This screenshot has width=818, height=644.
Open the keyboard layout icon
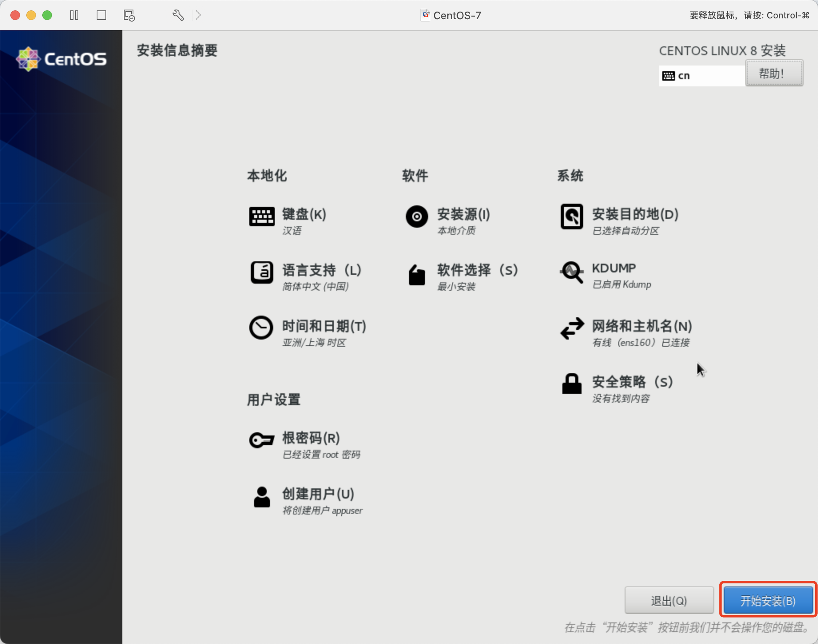(x=262, y=217)
